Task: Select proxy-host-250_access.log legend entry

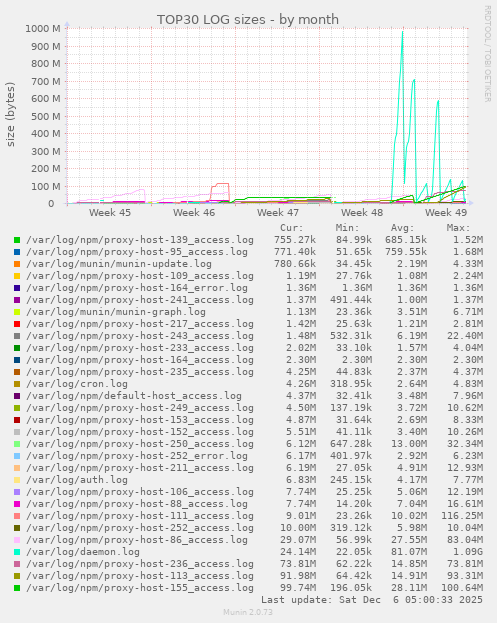Action: [139, 444]
